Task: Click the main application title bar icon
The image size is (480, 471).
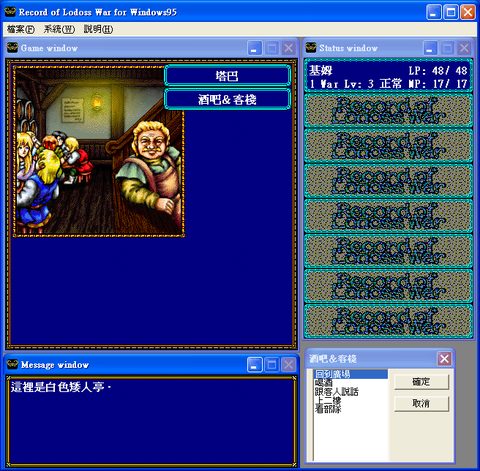Action: pyautogui.click(x=10, y=12)
